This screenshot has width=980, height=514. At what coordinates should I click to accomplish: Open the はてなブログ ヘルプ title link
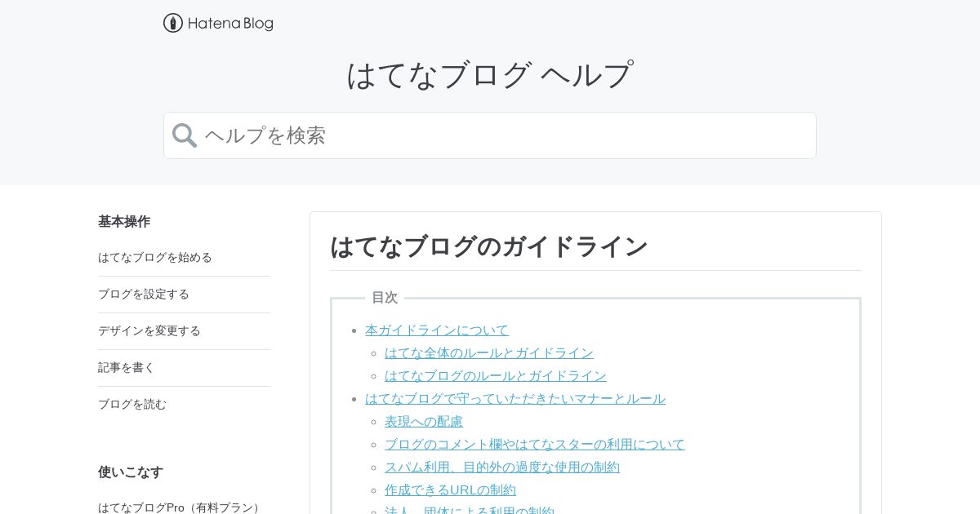pyautogui.click(x=490, y=75)
